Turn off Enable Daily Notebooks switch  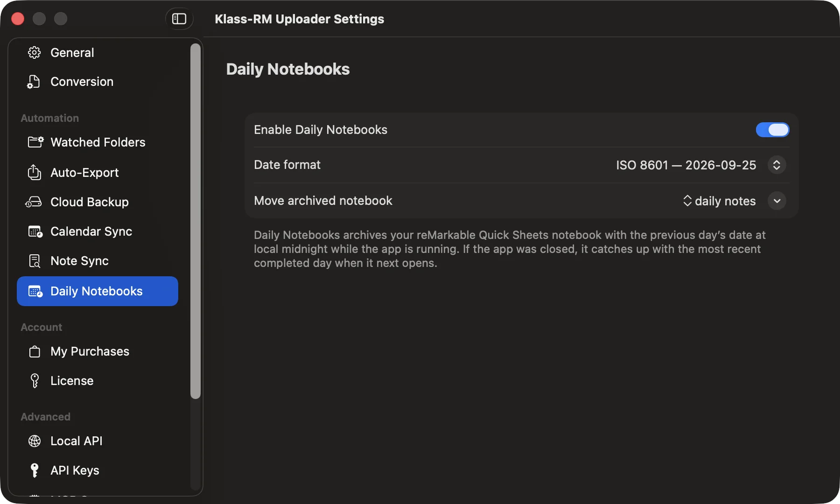(772, 130)
